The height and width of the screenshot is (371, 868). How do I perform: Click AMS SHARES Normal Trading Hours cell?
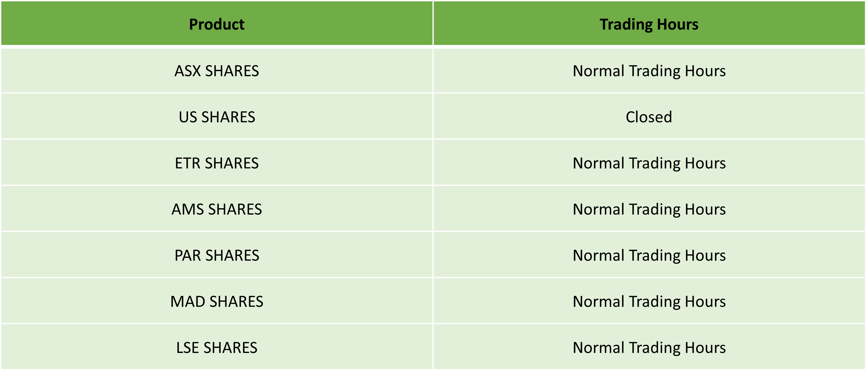[x=649, y=209]
